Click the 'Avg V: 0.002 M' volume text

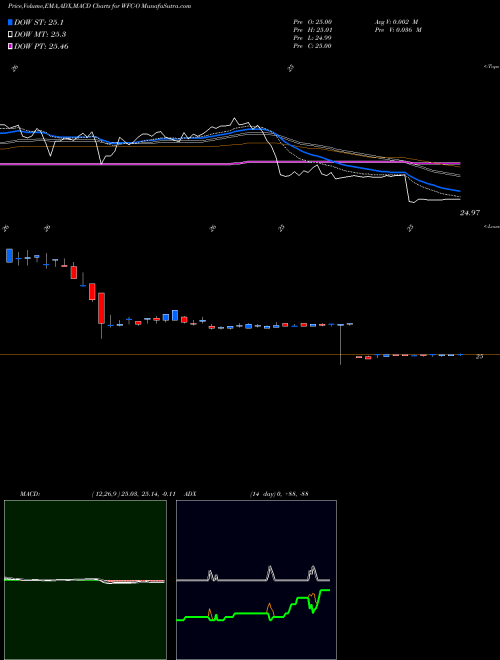[398, 22]
